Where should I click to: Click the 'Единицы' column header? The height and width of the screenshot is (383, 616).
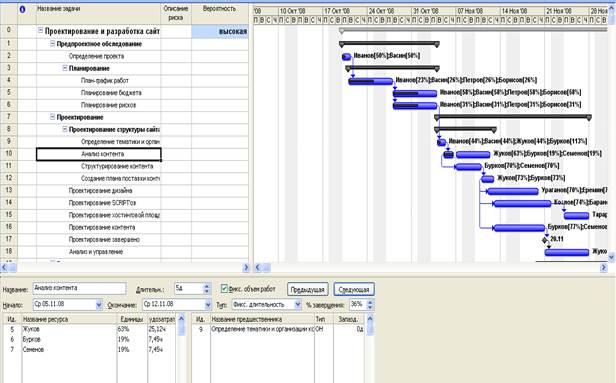132,319
